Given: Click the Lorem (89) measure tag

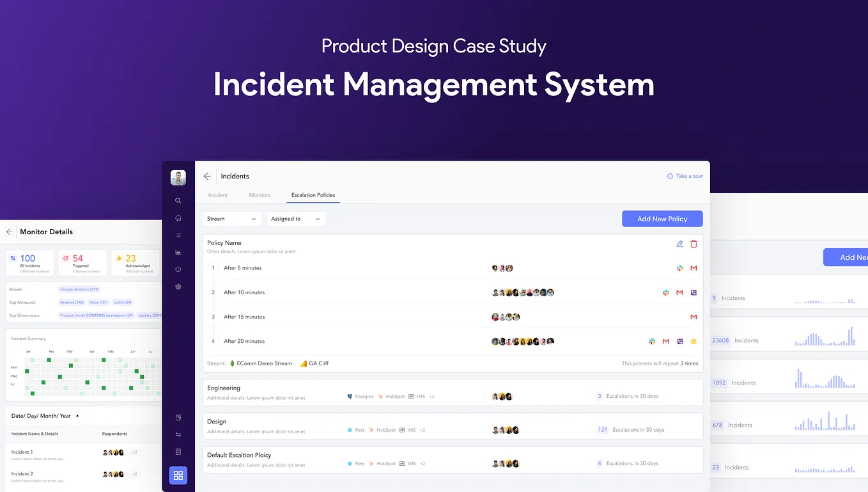Looking at the screenshot, I should coord(122,303).
